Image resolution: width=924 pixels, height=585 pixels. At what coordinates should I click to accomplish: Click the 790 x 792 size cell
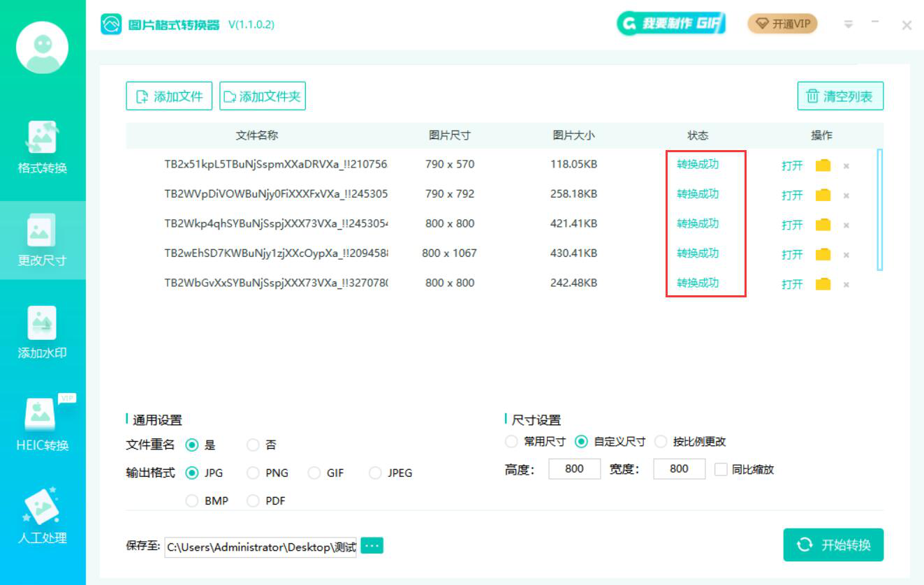pyautogui.click(x=450, y=194)
